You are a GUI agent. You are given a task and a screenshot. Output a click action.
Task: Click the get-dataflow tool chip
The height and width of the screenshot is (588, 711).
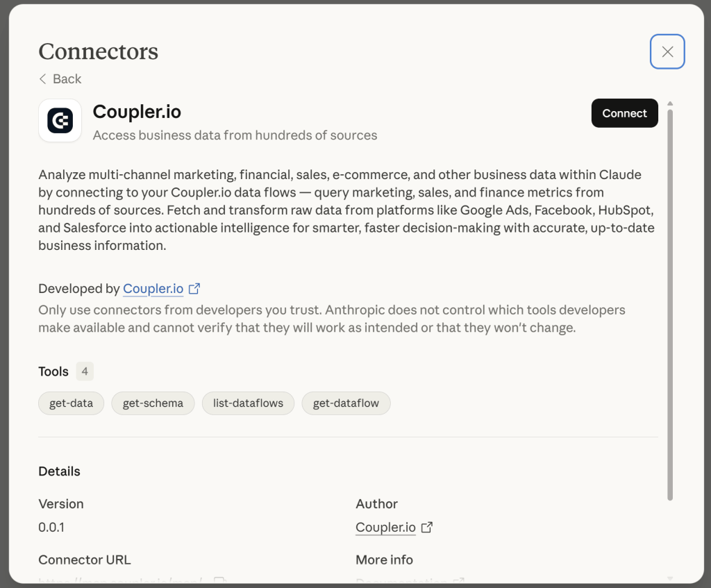346,403
